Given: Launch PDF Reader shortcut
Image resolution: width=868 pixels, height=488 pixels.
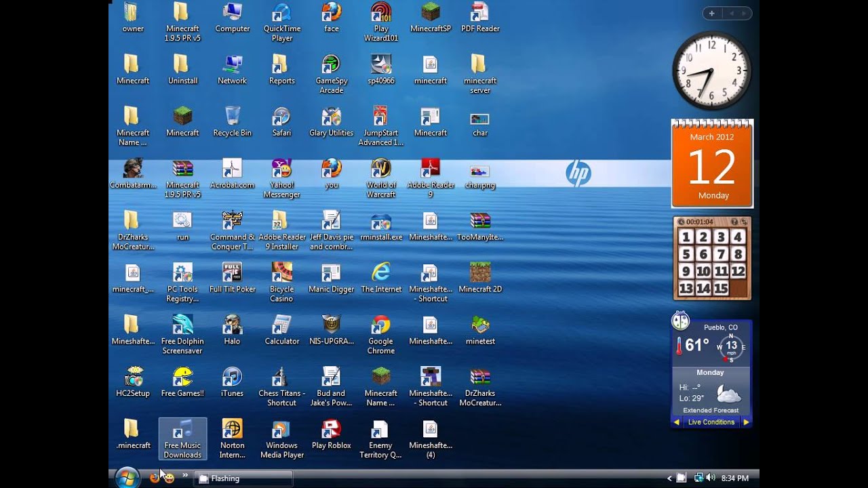Looking at the screenshot, I should [x=480, y=18].
